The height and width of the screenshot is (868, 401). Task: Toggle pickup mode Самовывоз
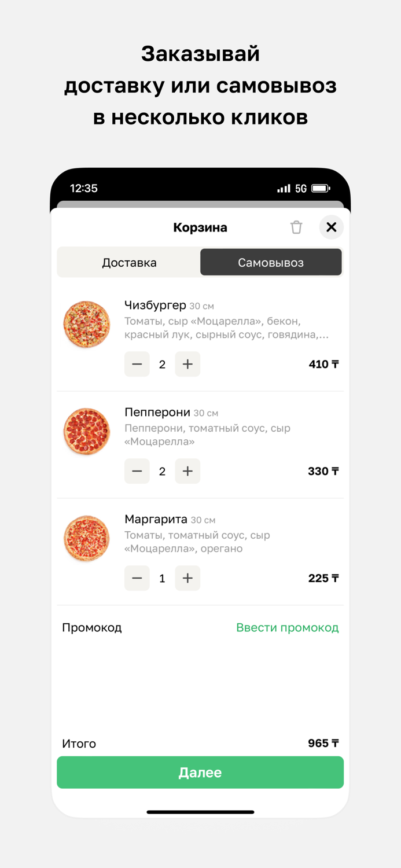pos(271,262)
